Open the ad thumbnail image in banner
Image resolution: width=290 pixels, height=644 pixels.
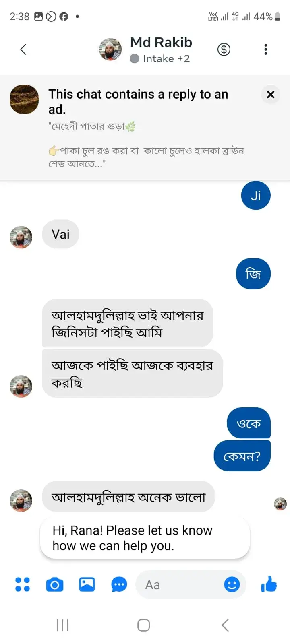point(24,99)
